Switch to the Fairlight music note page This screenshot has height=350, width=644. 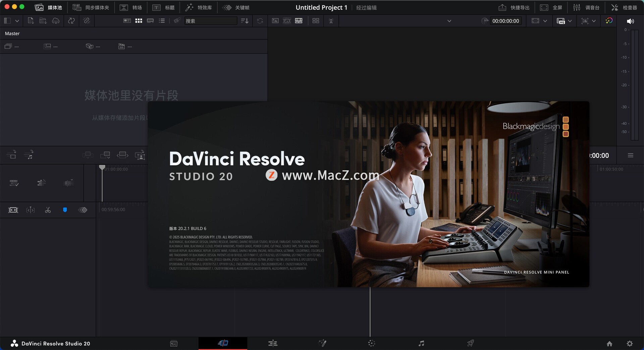click(421, 343)
